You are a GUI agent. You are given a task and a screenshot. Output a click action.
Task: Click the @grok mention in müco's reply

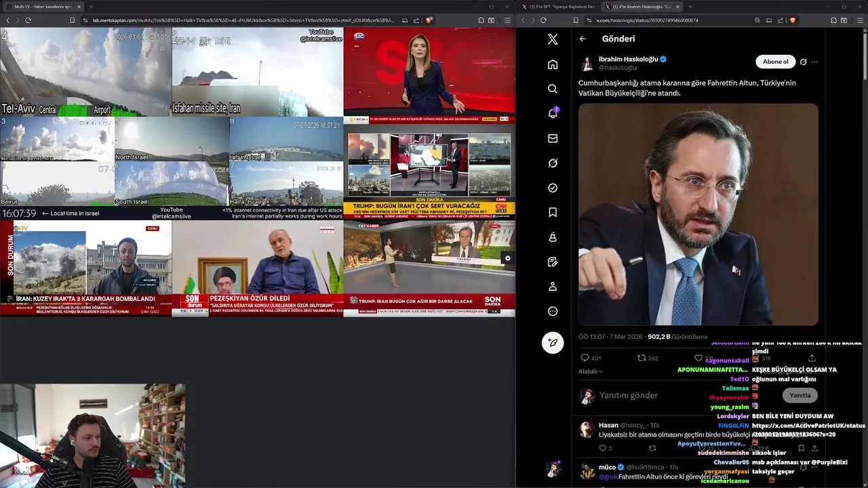pos(607,476)
